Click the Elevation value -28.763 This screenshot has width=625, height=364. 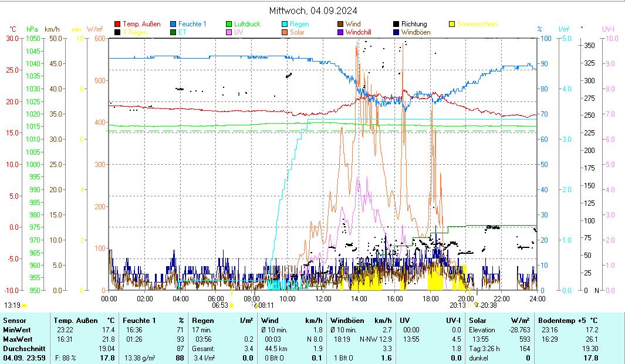click(x=519, y=330)
